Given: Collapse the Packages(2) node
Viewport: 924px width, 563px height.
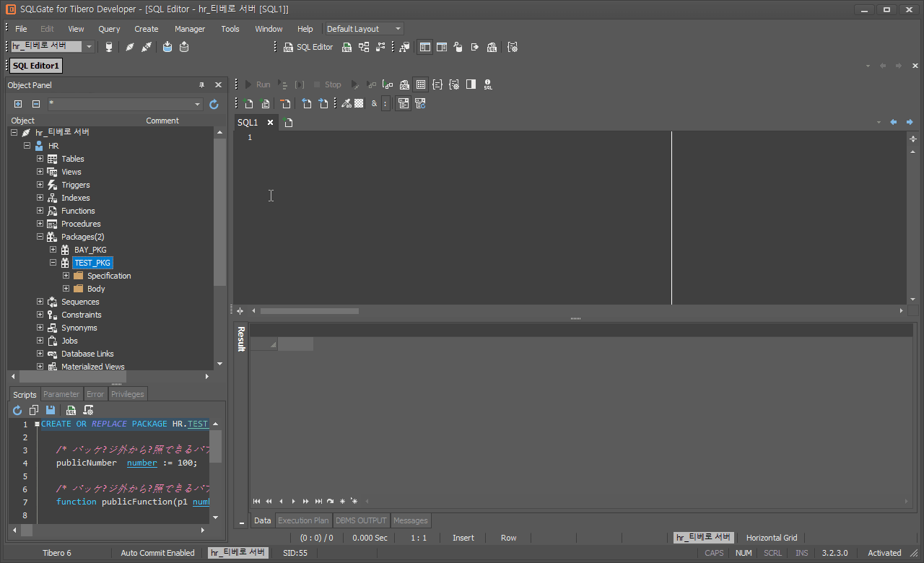Looking at the screenshot, I should 40,237.
